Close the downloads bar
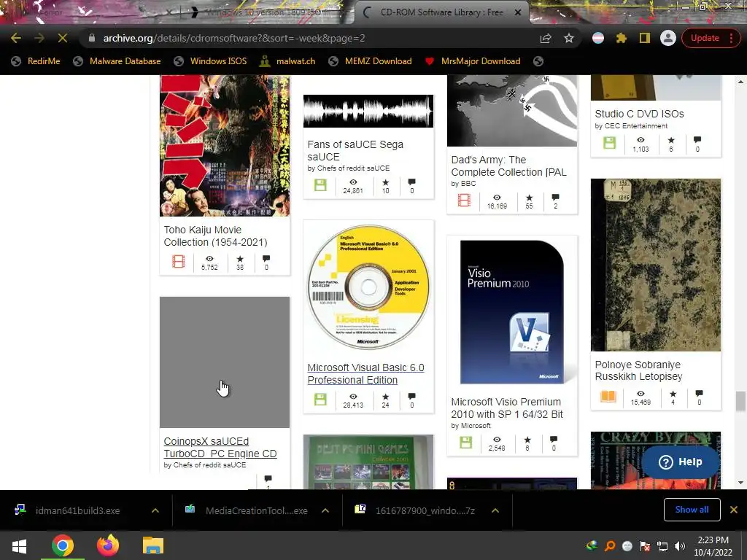 pyautogui.click(x=734, y=510)
